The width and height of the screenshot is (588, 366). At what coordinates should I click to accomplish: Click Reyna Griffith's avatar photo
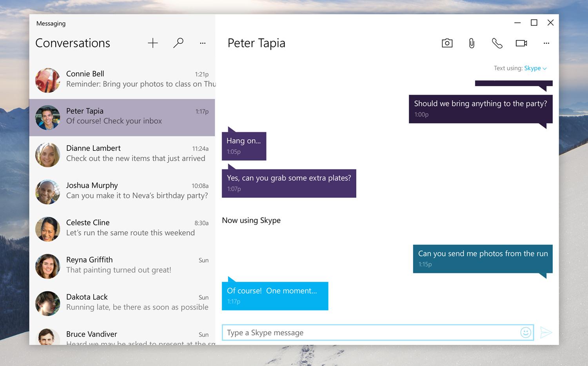[47, 266]
